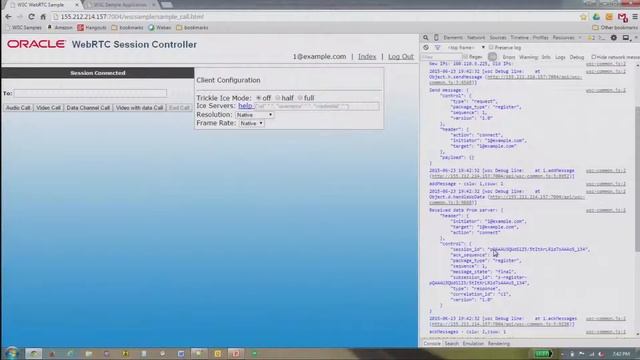640x360 pixels.
Task: Select the Console drawer tab at bottom
Action: (432, 344)
